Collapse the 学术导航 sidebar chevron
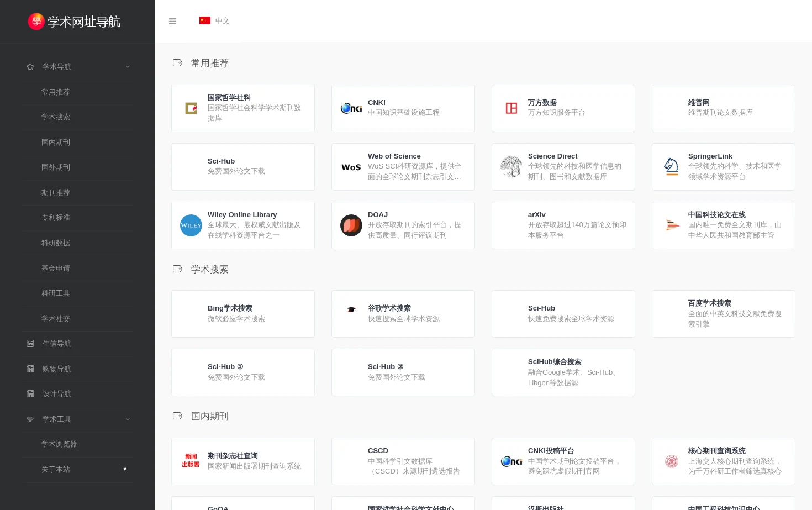Viewport: 812px width, 510px height. click(128, 67)
